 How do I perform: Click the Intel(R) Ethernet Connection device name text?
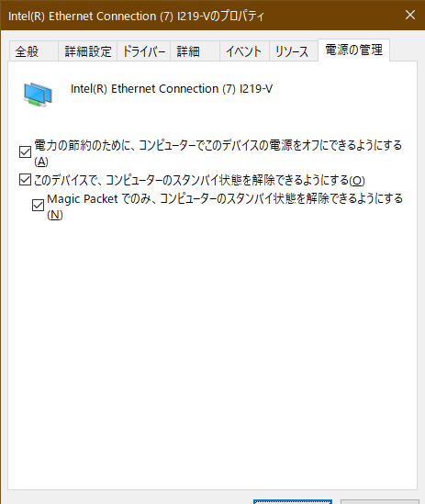(x=172, y=89)
